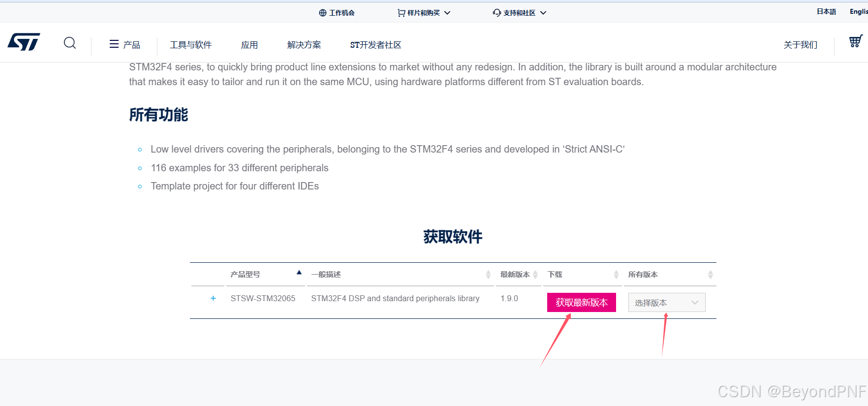Open the ST开发者社区 menu
This screenshot has height=406, width=868.
[376, 45]
